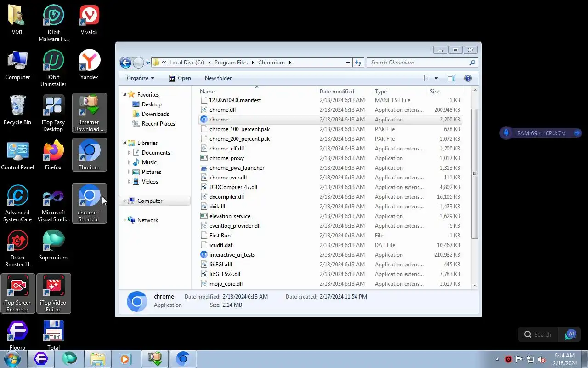Screen dimensions: 588x368
Task: Show hidden system tray icons arrow
Action: pos(497,359)
